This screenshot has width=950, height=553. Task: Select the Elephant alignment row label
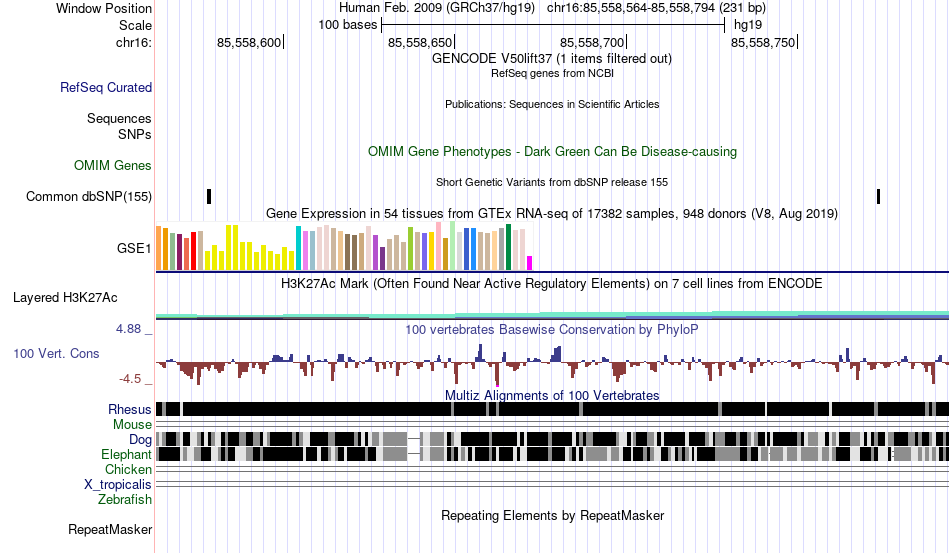[127, 454]
